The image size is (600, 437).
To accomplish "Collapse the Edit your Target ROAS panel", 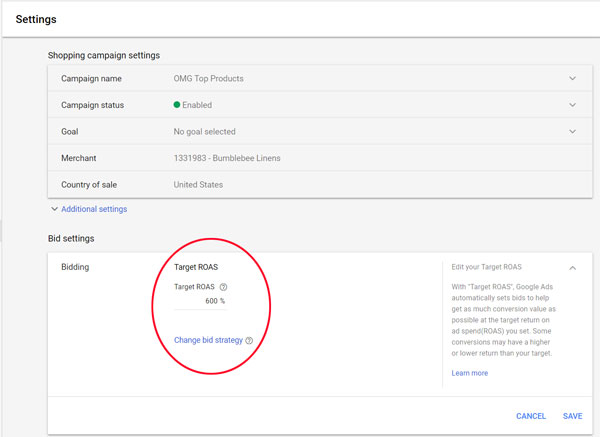I will (x=572, y=268).
